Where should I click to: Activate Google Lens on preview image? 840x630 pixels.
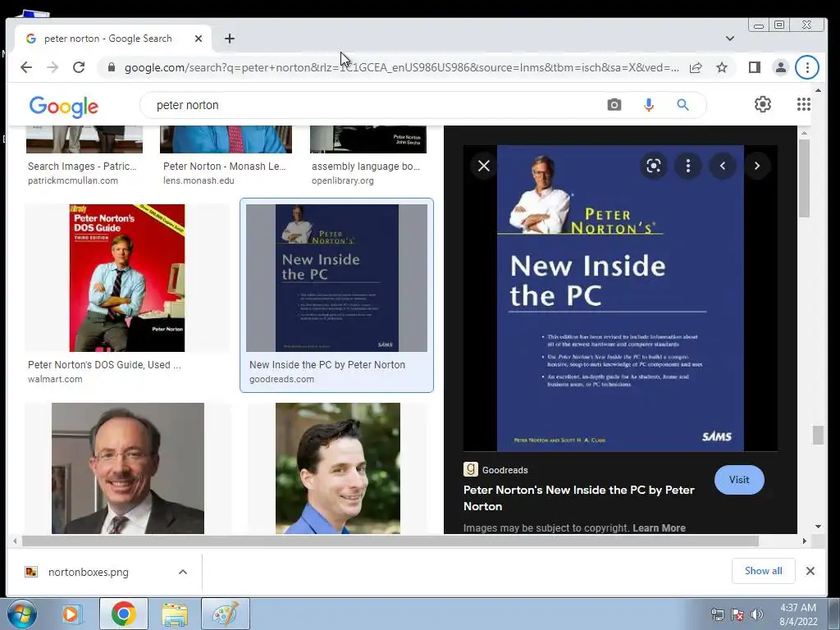coord(653,166)
